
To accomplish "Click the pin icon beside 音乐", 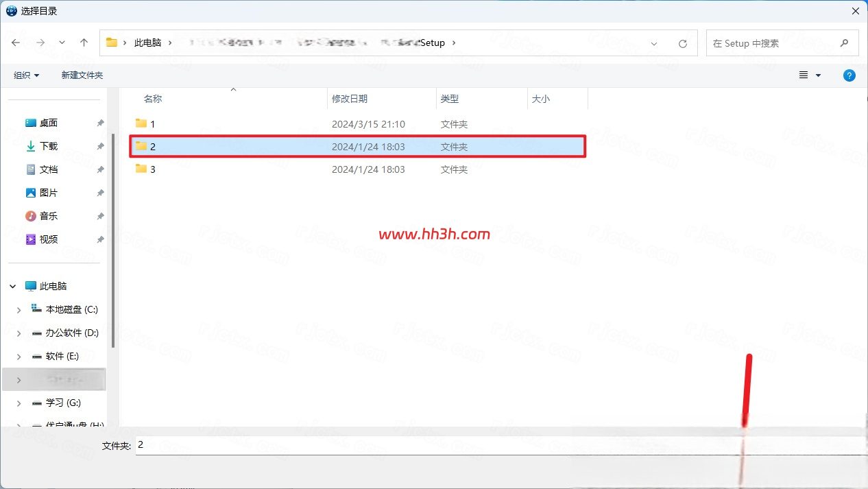I will 100,217.
